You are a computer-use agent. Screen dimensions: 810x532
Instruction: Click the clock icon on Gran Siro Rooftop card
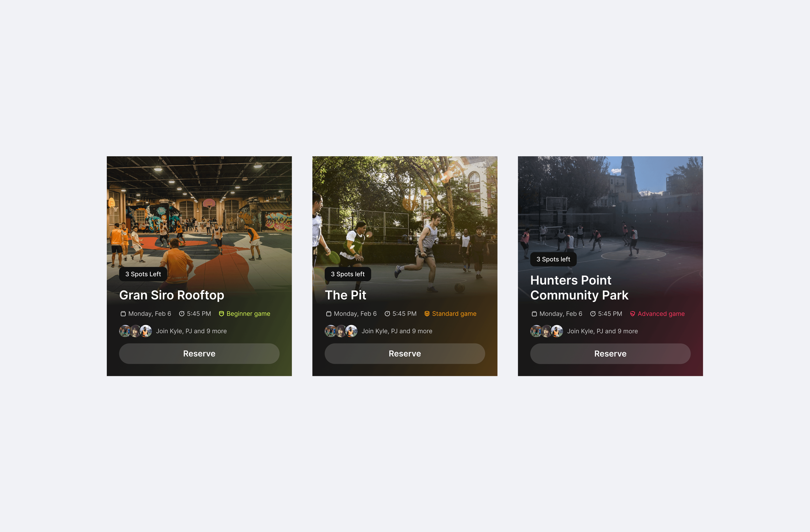click(x=182, y=314)
